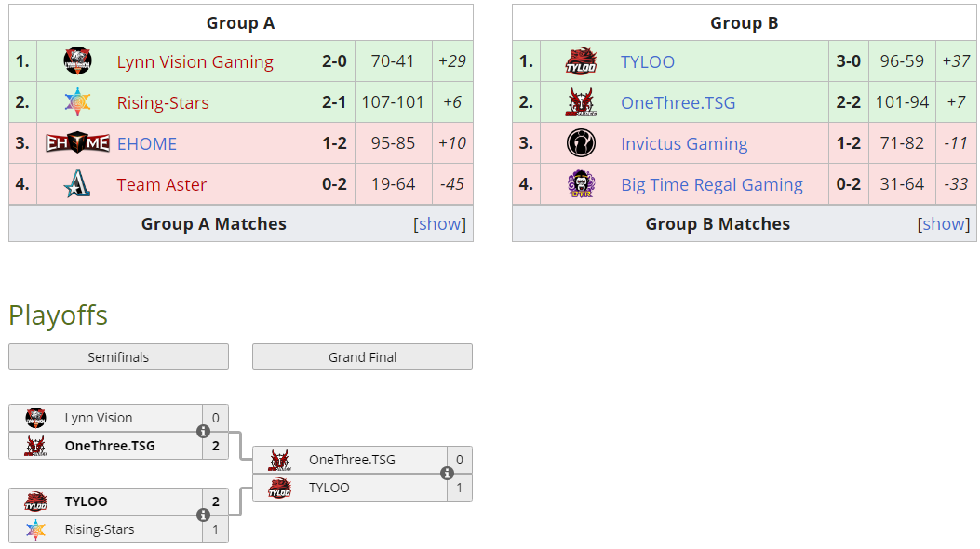Click the OneThree.TSG logo in Group B
Screen dimensions: 980x549
581,101
